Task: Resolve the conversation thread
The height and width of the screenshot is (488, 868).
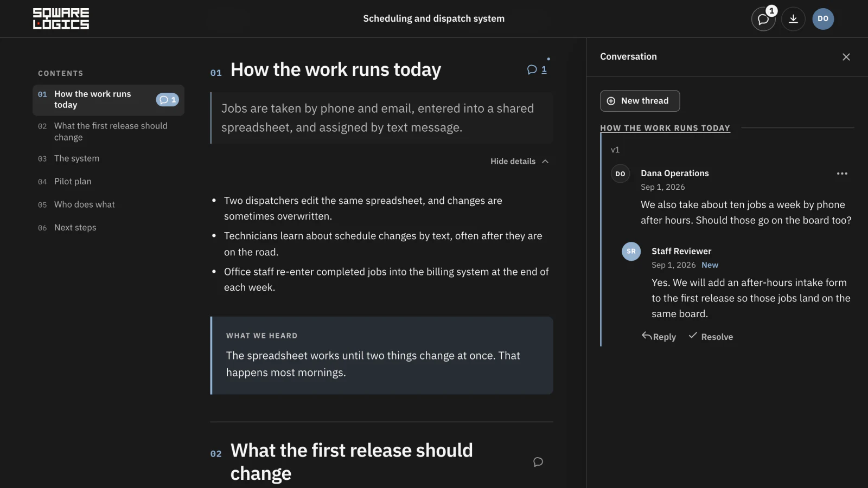Action: [x=711, y=337]
